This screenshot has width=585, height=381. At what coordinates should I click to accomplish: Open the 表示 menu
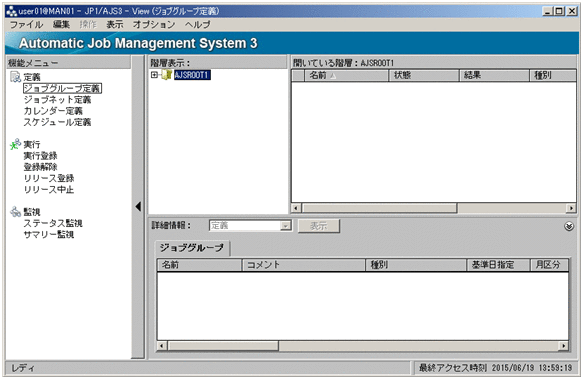[x=115, y=25]
